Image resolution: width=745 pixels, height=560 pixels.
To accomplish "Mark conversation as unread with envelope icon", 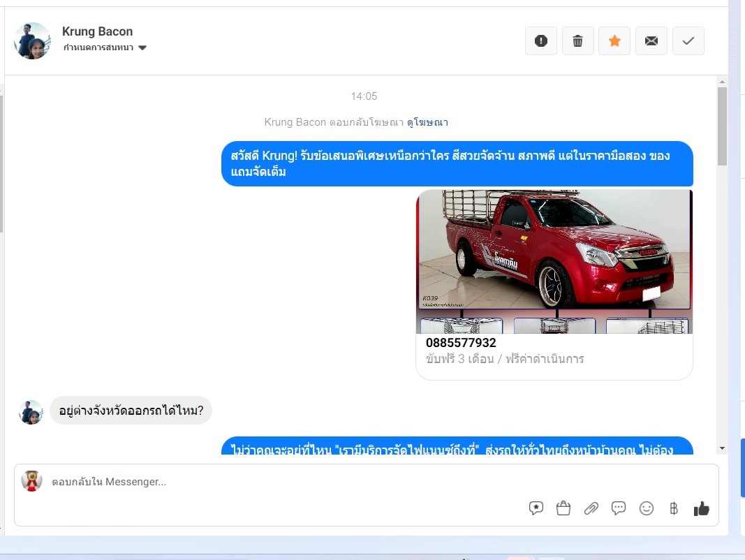I will coord(651,41).
